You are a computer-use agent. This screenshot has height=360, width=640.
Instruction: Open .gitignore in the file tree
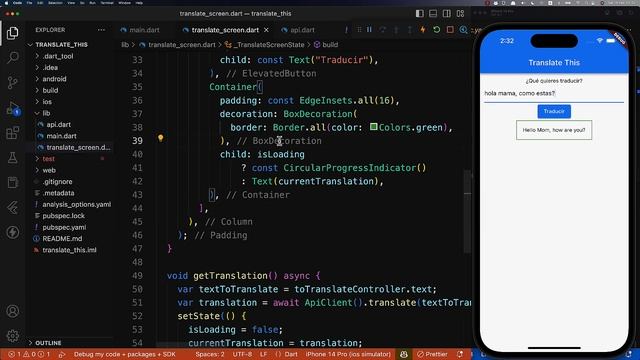point(57,182)
